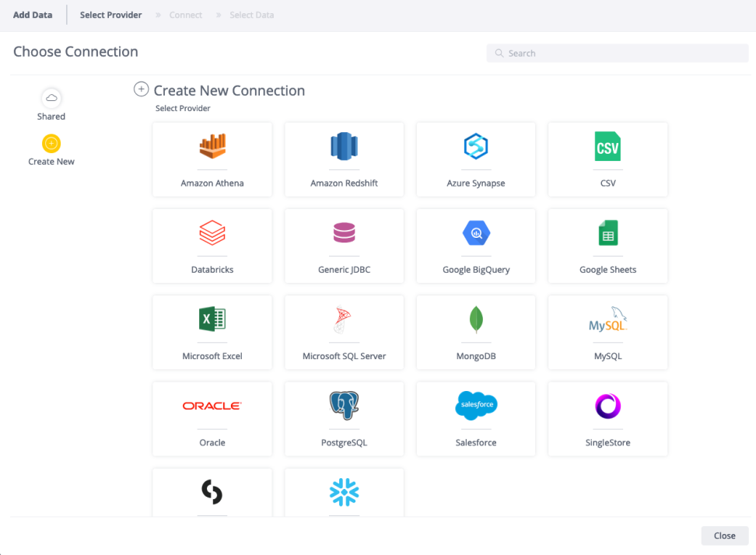Viewport: 756px width, 555px height.
Task: Pick the Azure Synapse logo
Action: (x=476, y=146)
